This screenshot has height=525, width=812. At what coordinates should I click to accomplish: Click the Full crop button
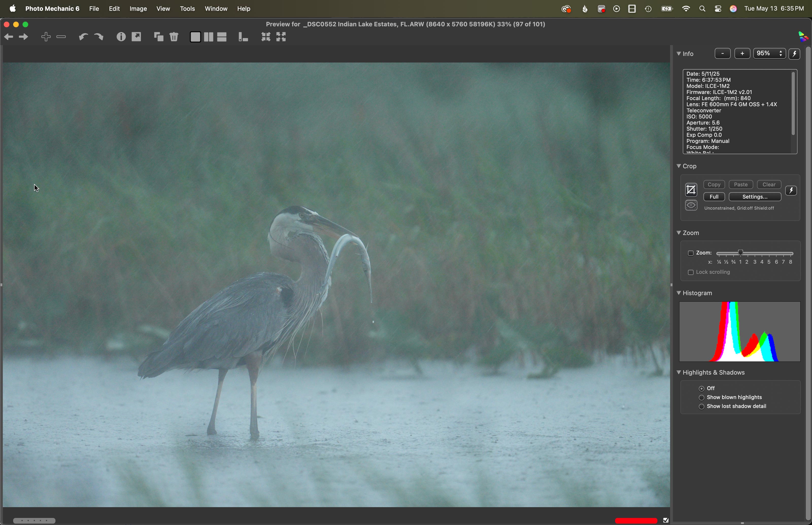pos(714,197)
